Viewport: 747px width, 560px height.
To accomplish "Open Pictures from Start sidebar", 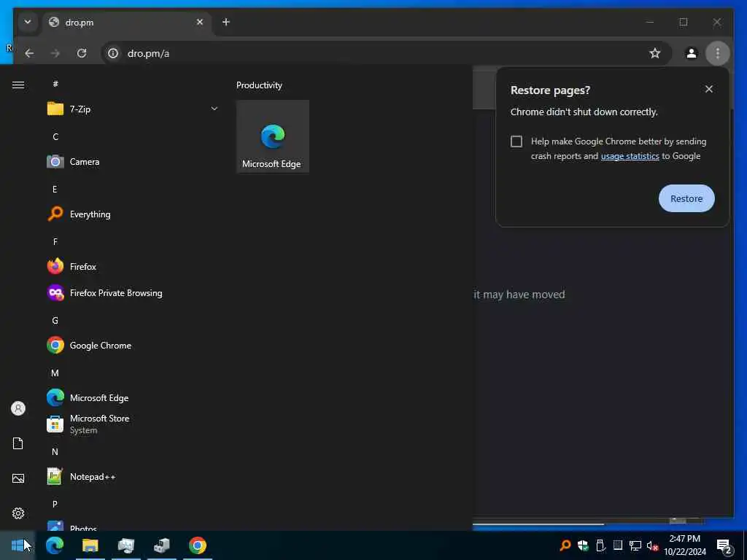I will click(x=18, y=478).
